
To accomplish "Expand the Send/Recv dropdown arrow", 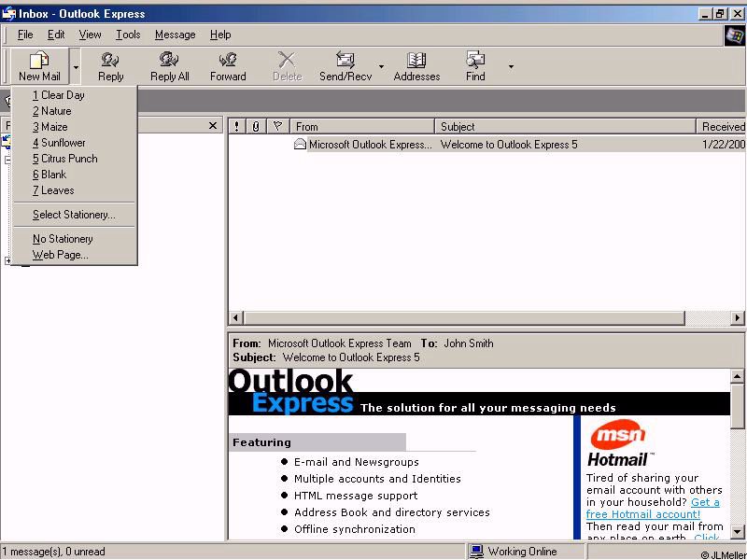I will pyautogui.click(x=381, y=66).
